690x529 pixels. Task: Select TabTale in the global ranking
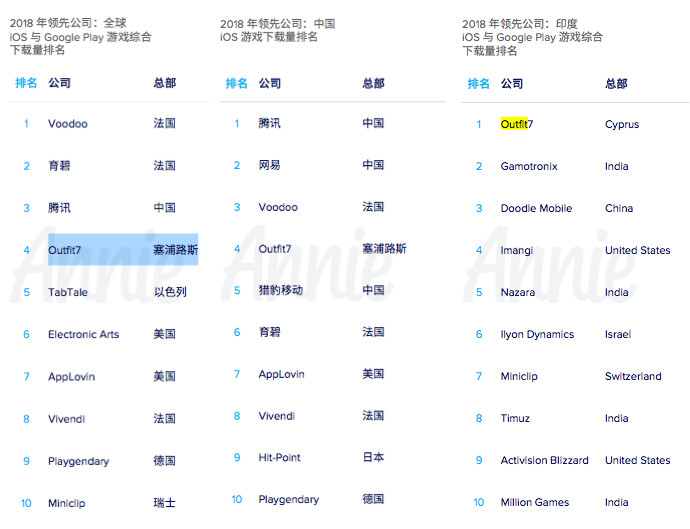click(69, 292)
